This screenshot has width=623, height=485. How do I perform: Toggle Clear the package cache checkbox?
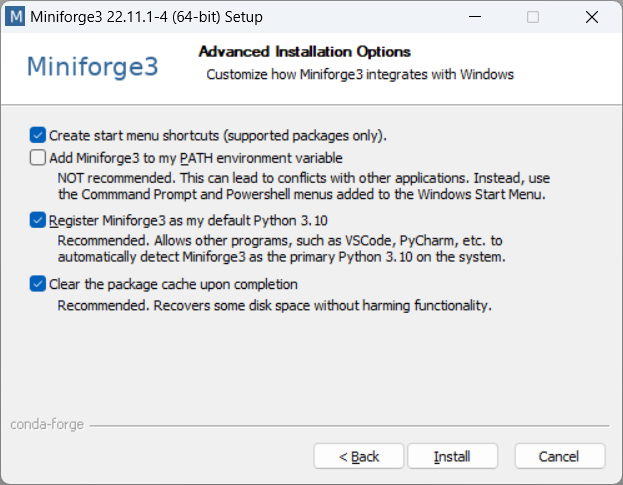38,284
